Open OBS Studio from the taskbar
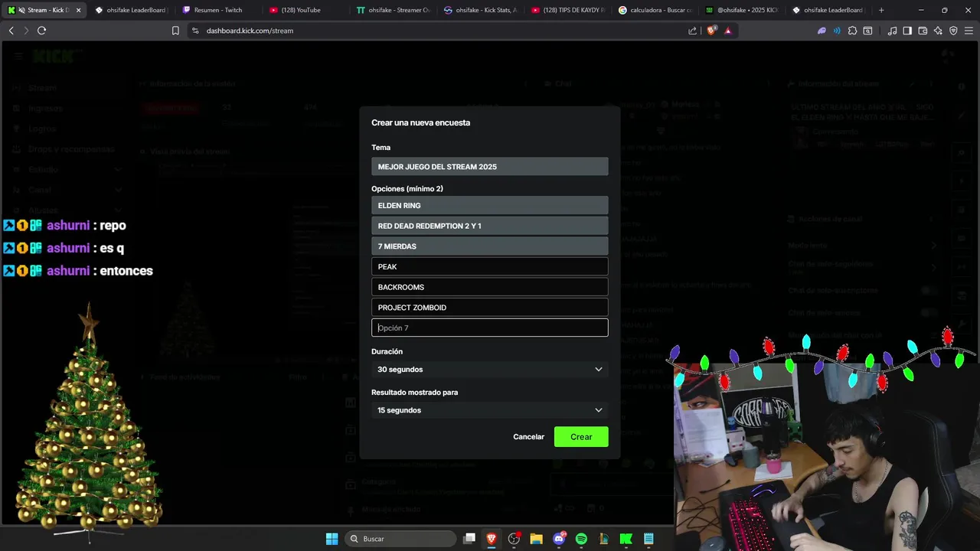This screenshot has height=551, width=980. (x=514, y=539)
